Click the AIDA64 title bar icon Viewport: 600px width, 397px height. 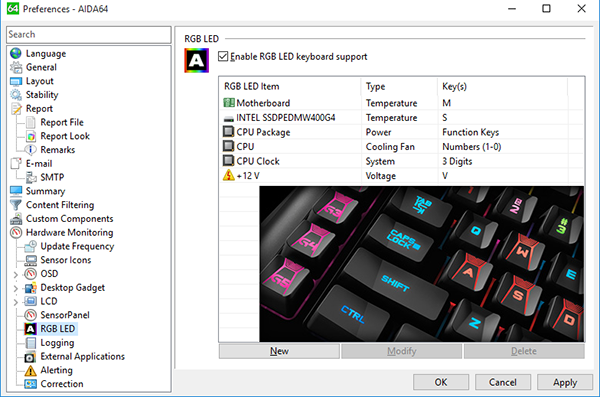13,8
